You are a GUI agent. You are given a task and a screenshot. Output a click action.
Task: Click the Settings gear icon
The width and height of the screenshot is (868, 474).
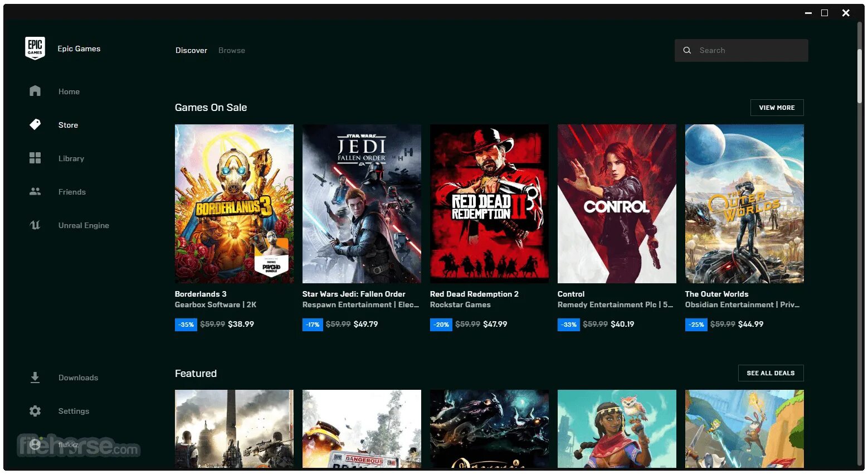35,411
